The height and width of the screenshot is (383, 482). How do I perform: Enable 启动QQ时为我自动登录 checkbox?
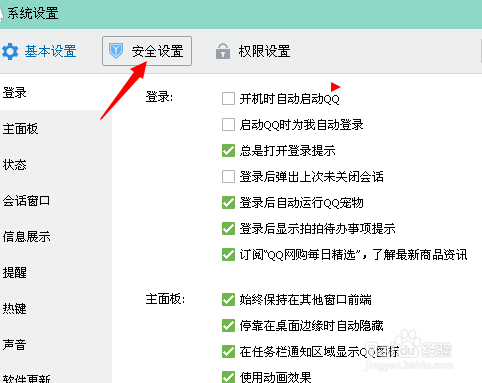(x=228, y=125)
